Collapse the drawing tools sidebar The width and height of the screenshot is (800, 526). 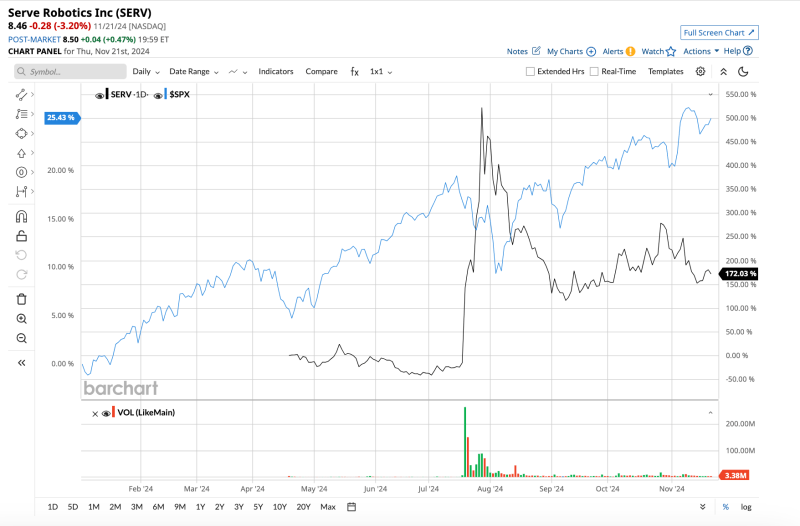[x=21, y=363]
